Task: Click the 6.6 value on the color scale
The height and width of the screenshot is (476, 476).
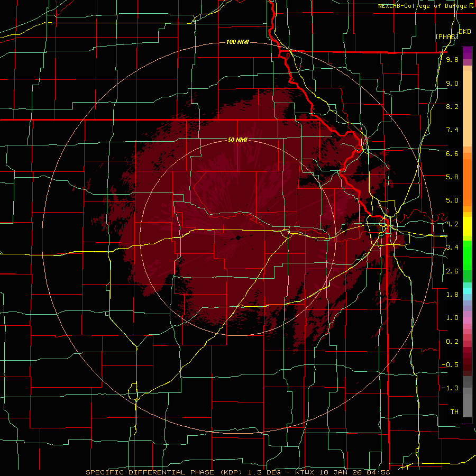Action: (x=452, y=153)
